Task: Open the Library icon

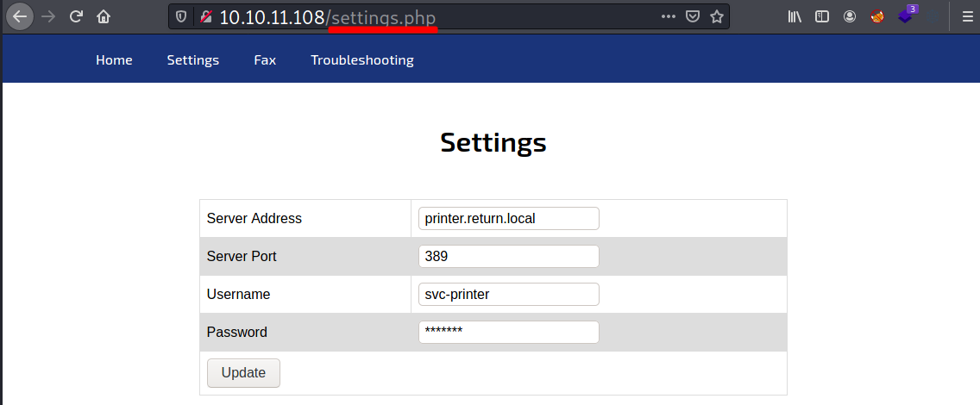Action: [x=795, y=16]
